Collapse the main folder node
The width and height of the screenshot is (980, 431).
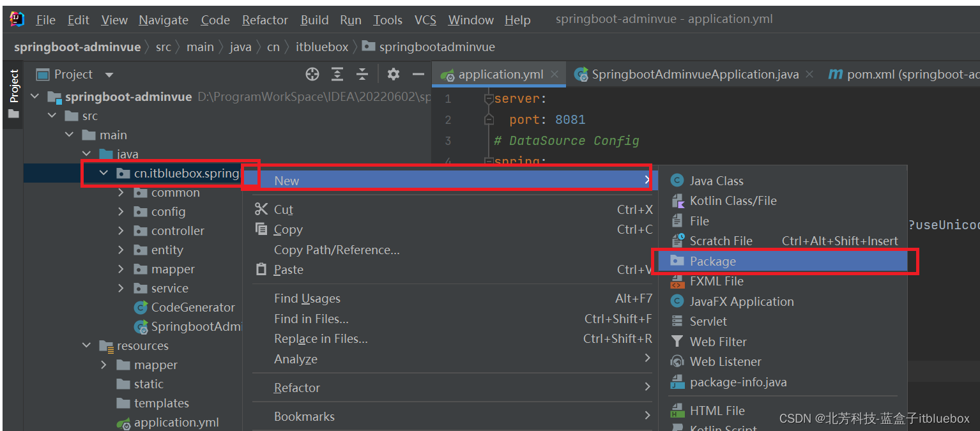pos(69,135)
